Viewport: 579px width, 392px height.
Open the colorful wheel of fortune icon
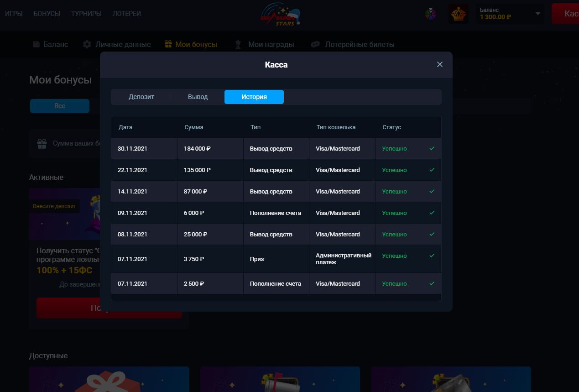(430, 14)
